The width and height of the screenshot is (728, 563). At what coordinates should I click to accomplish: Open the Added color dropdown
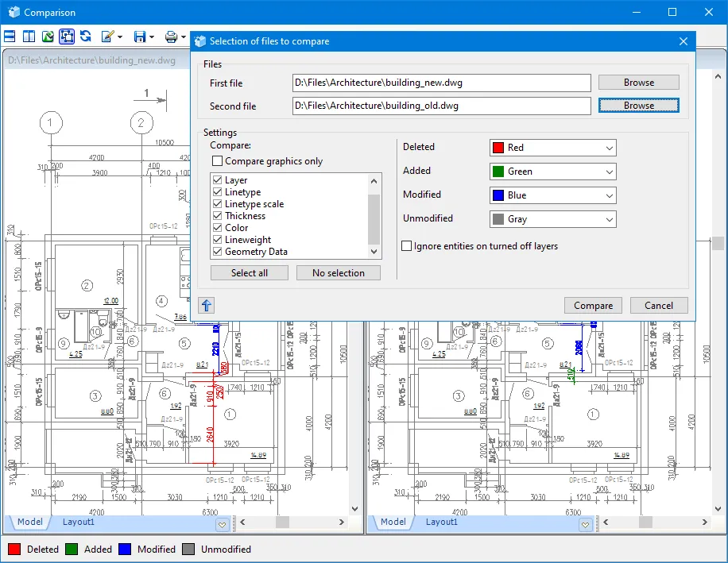(553, 172)
